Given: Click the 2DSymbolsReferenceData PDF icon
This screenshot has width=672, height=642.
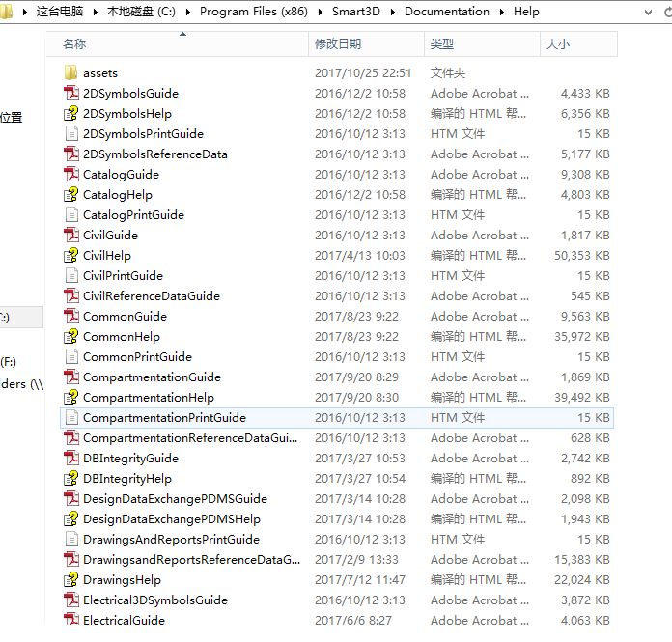Looking at the screenshot, I should point(71,154).
